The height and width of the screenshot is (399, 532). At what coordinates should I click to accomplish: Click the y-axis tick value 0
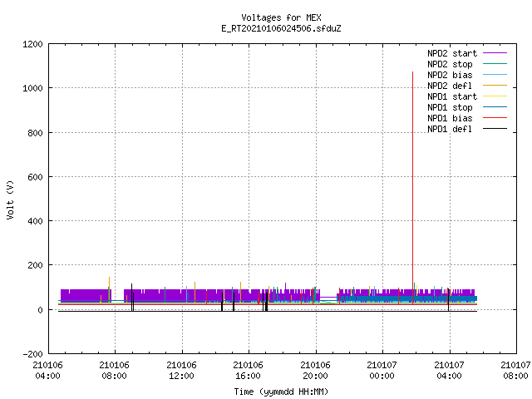pos(41,310)
